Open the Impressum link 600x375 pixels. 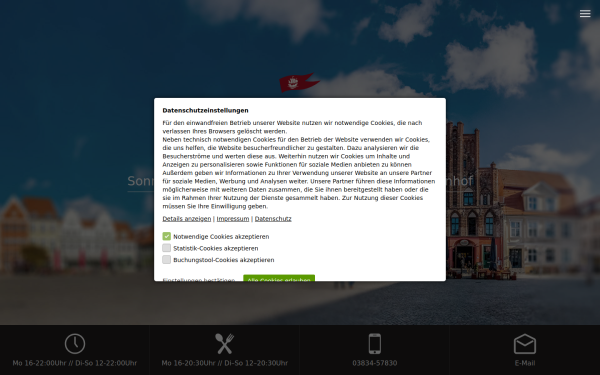(x=233, y=219)
